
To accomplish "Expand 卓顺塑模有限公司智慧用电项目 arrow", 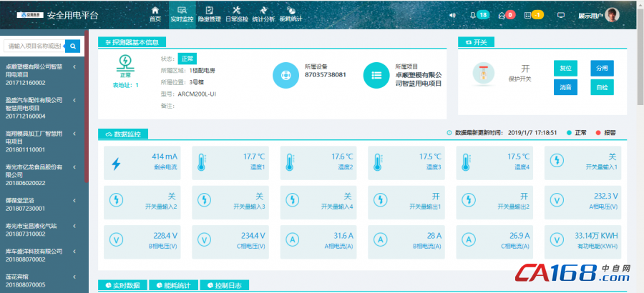I will (x=74, y=66).
